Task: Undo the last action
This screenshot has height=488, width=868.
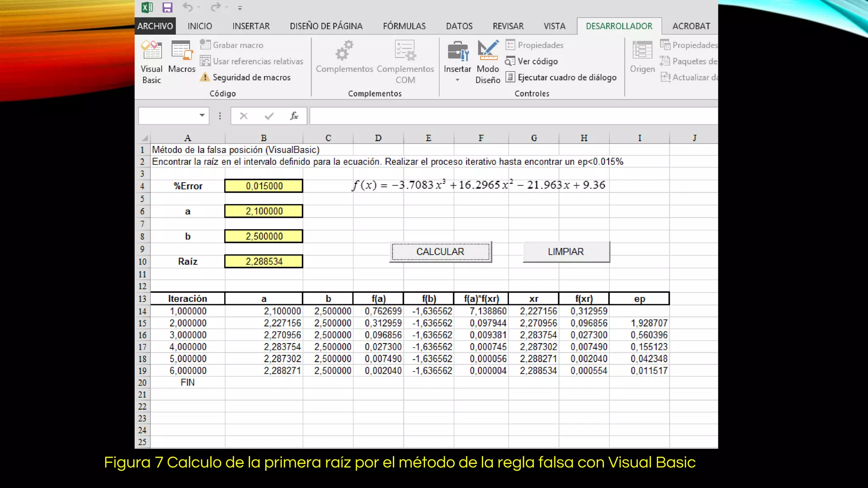Action: click(x=188, y=7)
